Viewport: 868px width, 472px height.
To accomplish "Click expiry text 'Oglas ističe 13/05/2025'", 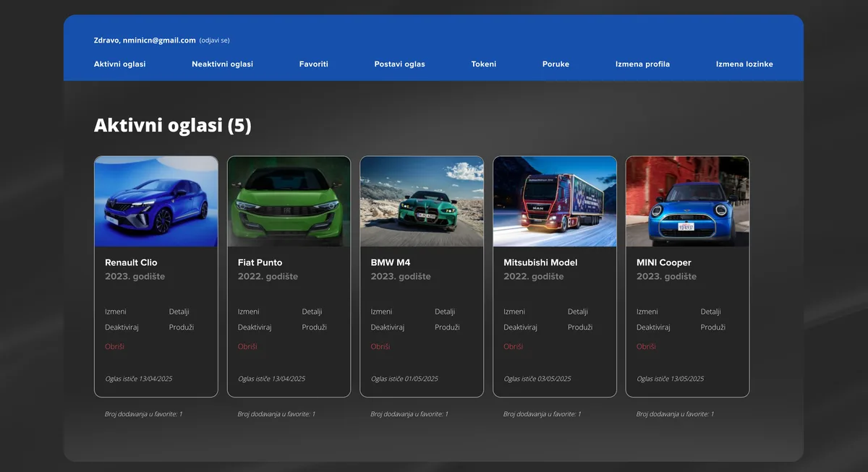I will tap(670, 379).
